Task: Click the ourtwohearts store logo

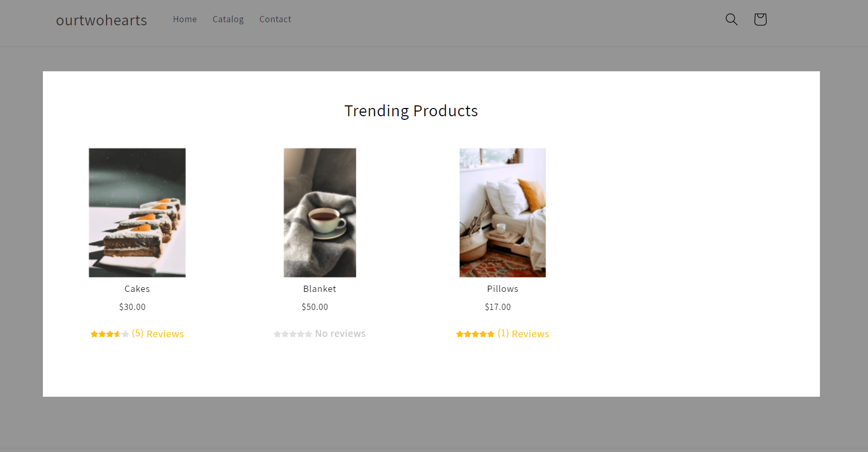Action: [x=101, y=20]
